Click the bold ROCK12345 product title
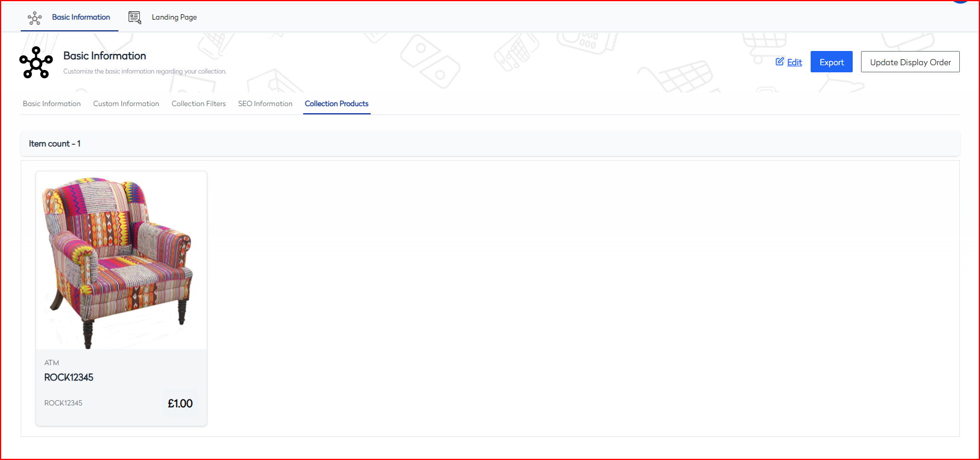980x460 pixels. point(69,378)
